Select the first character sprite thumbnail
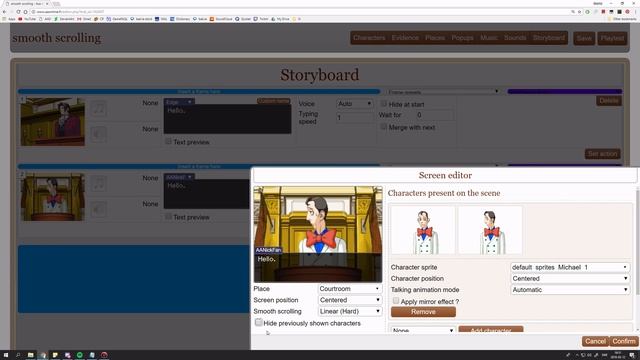The width and height of the screenshot is (640, 360). click(x=423, y=230)
